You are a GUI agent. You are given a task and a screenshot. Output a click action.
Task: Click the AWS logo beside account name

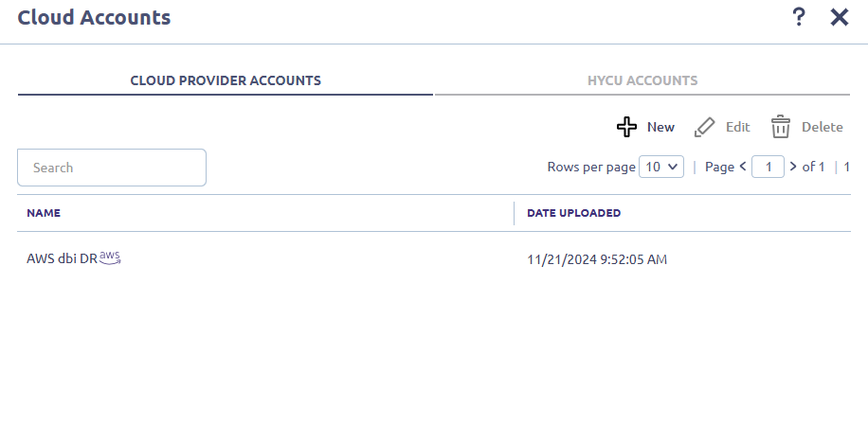click(110, 257)
